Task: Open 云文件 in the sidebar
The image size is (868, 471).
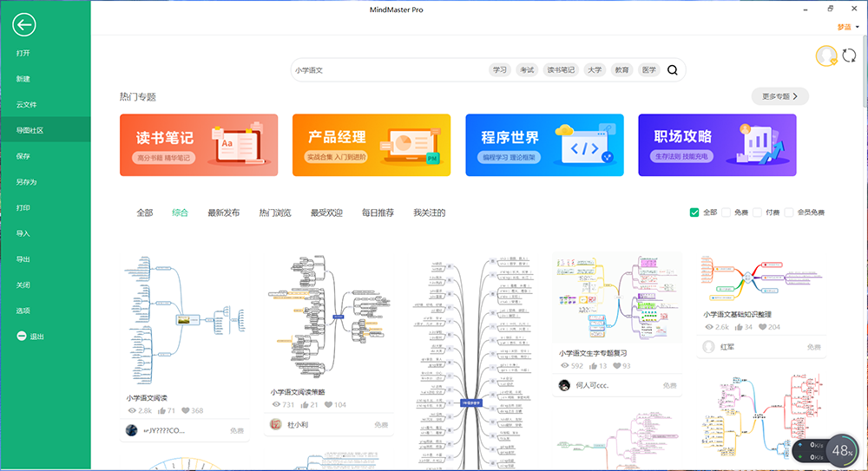Action: [x=45, y=105]
